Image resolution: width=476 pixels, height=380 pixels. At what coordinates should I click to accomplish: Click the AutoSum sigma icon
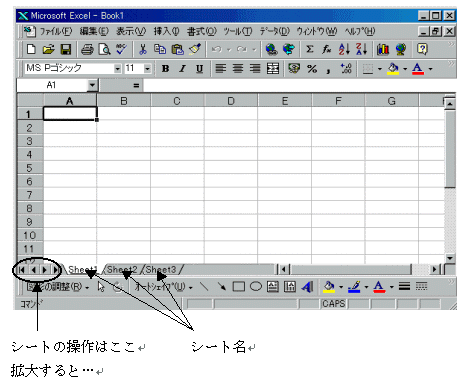(x=309, y=49)
